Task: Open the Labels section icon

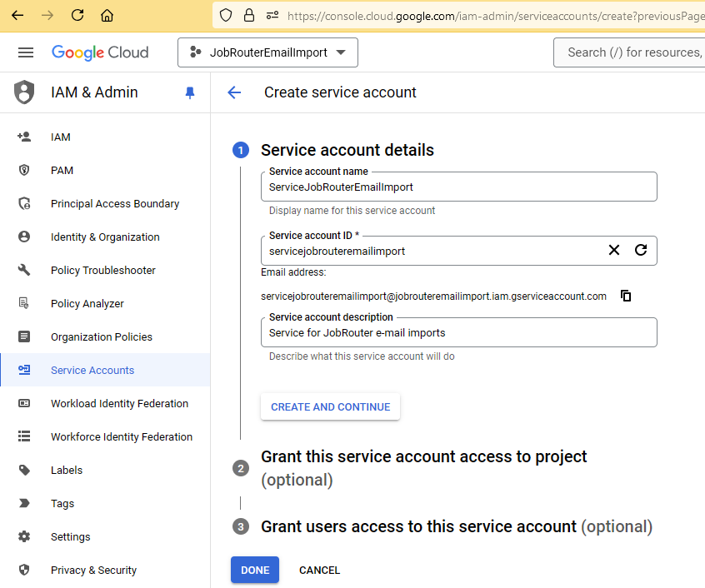Action: (x=24, y=470)
